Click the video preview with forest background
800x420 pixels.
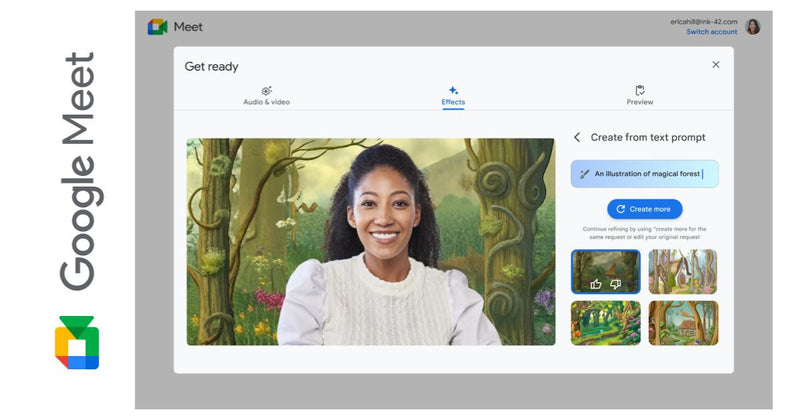point(371,242)
